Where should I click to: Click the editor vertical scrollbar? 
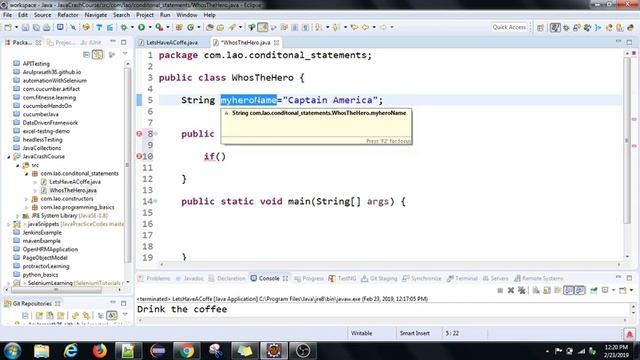click(627, 140)
